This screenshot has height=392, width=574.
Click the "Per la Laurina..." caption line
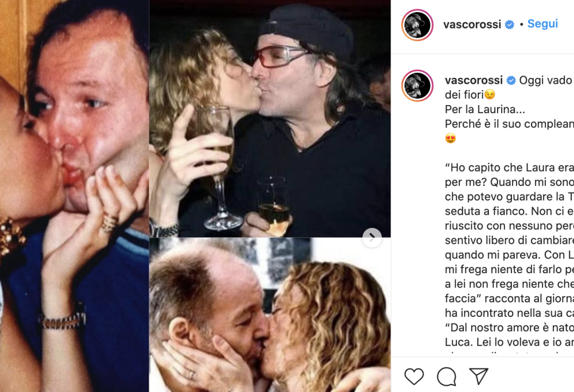pos(485,109)
